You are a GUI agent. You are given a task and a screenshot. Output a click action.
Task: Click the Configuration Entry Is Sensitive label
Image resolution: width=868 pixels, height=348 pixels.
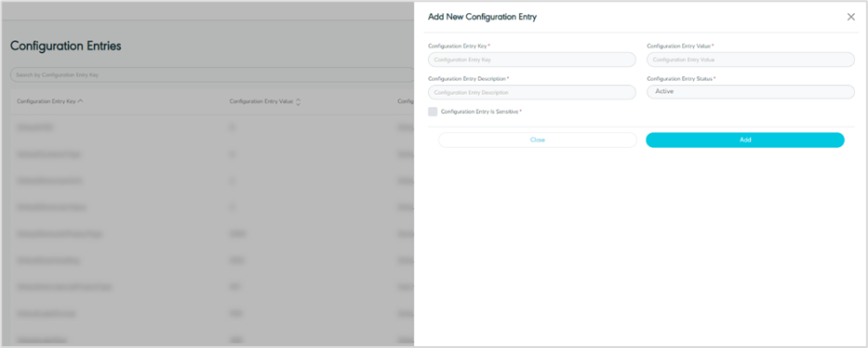coord(479,112)
